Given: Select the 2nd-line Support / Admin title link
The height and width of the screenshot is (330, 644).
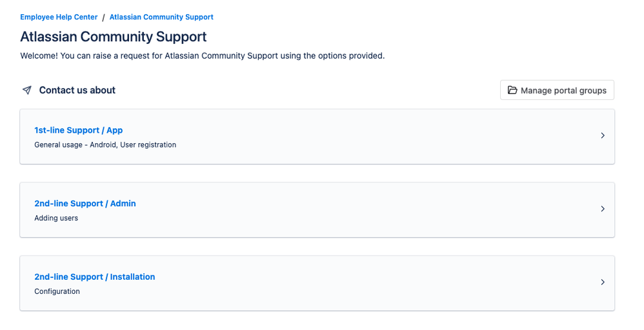Looking at the screenshot, I should coord(85,204).
